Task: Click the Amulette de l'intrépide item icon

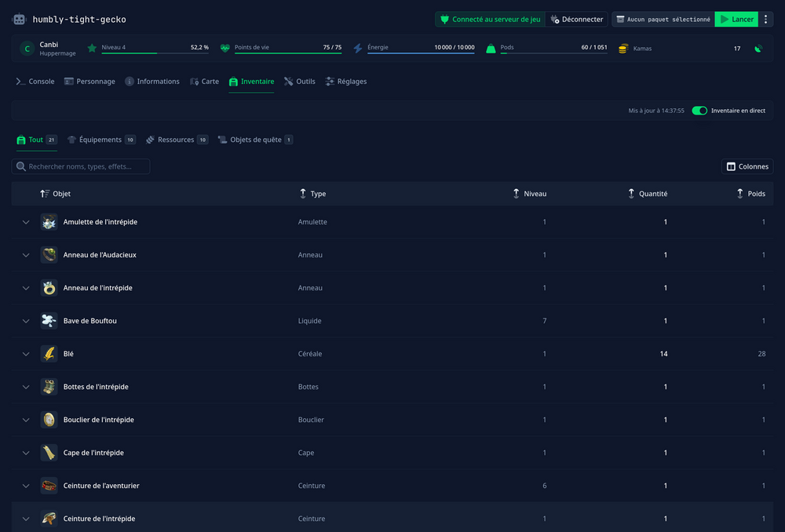Action: (x=49, y=222)
